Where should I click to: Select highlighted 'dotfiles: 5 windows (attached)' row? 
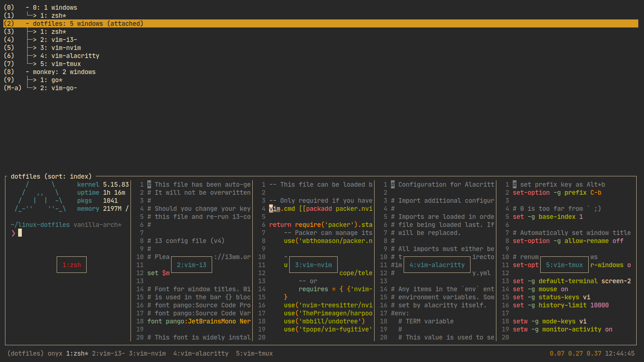click(x=320, y=23)
